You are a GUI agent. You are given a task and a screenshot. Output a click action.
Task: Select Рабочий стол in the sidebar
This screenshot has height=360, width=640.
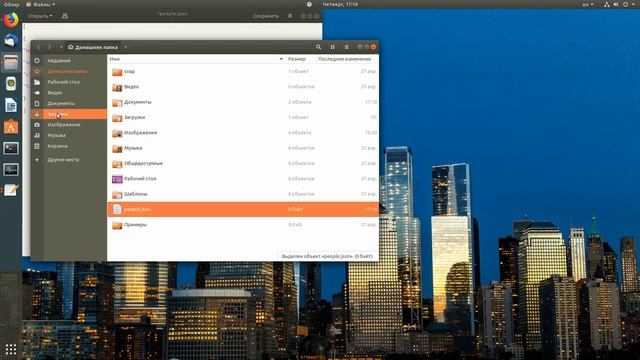[x=69, y=82]
